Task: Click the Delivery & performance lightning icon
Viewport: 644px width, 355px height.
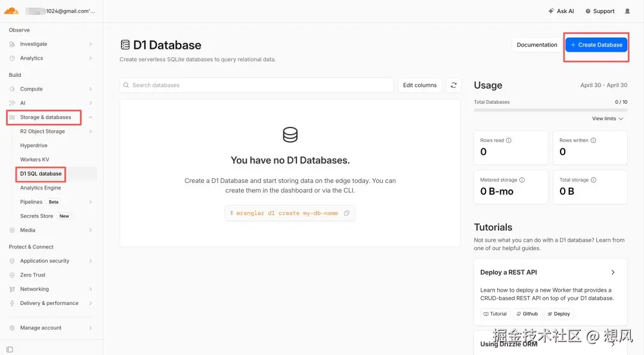Action: (x=12, y=303)
